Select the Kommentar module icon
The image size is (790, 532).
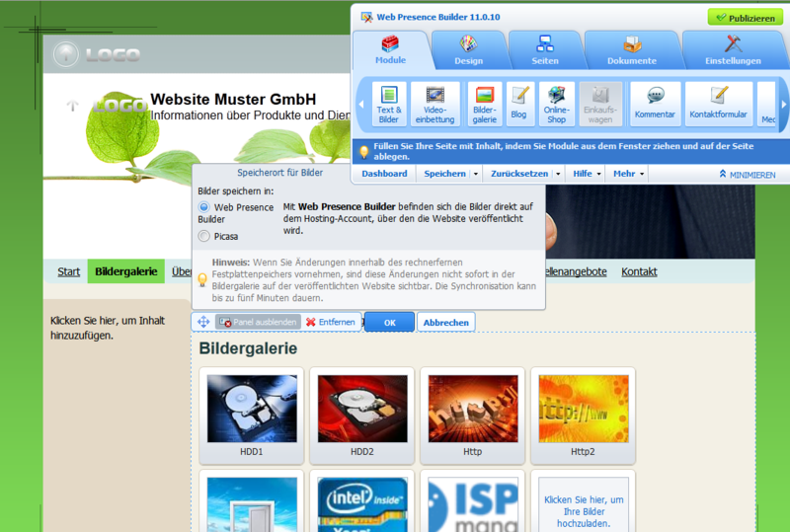pos(655,104)
